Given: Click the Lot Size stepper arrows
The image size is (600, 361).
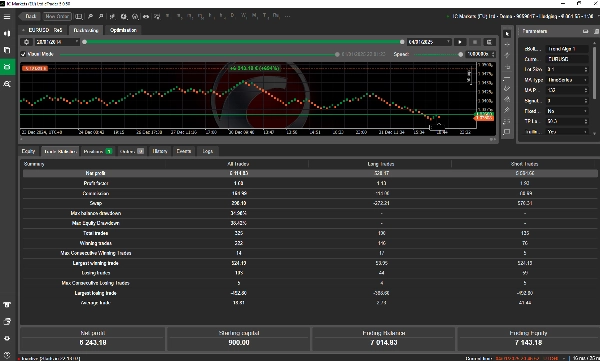Looking at the screenshot, I should (586, 69).
